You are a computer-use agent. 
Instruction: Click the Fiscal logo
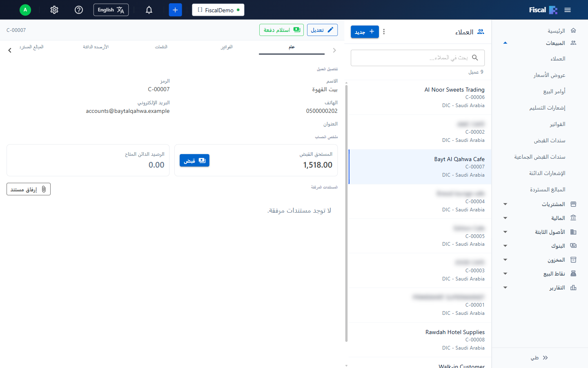[543, 10]
